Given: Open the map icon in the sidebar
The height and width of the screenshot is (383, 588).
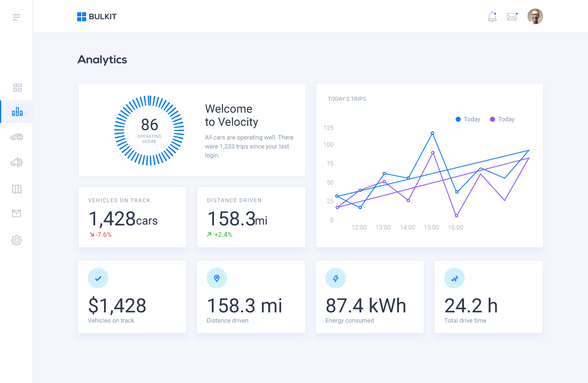Looking at the screenshot, I should click(17, 189).
